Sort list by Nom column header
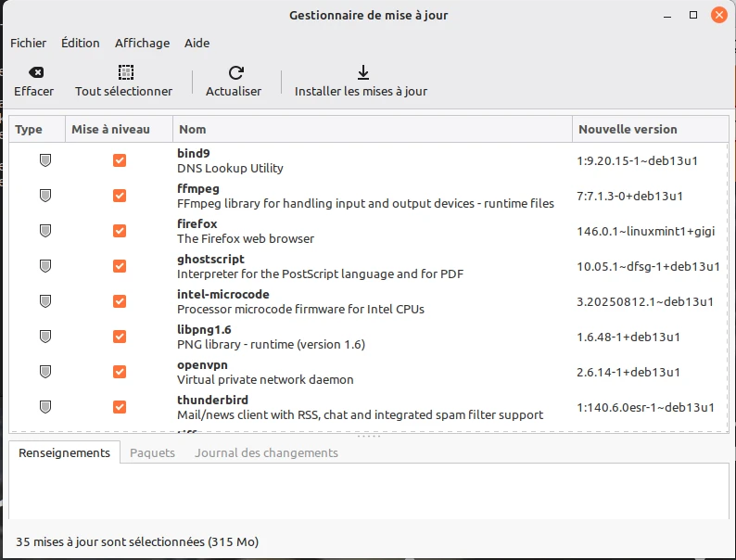This screenshot has height=560, width=736. coord(371,130)
